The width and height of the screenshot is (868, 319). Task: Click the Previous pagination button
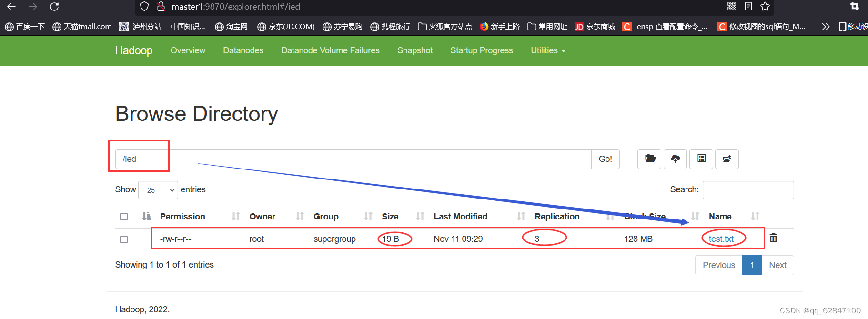point(719,265)
